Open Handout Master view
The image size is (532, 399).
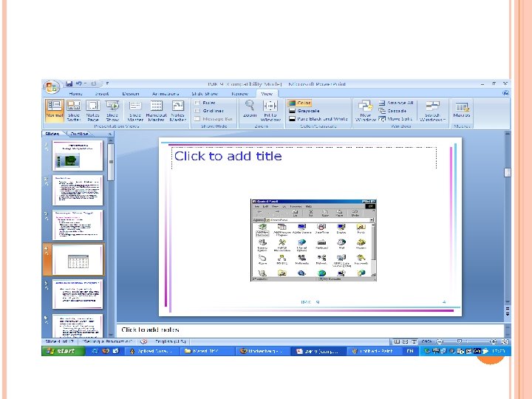coord(157,111)
